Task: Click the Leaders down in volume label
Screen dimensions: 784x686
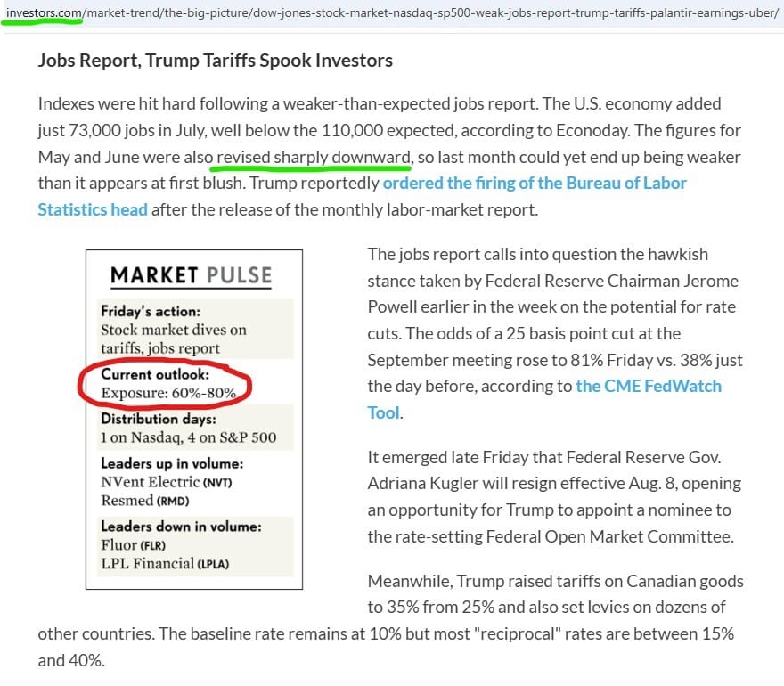Action: pos(181,527)
